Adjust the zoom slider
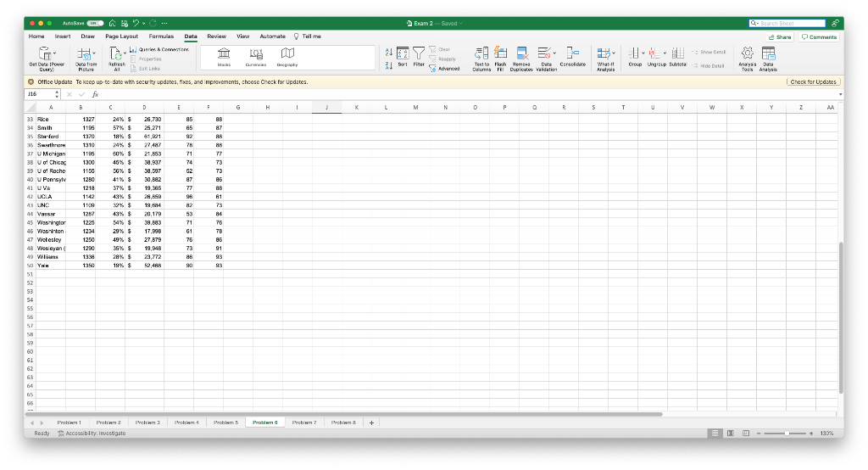 click(x=787, y=434)
